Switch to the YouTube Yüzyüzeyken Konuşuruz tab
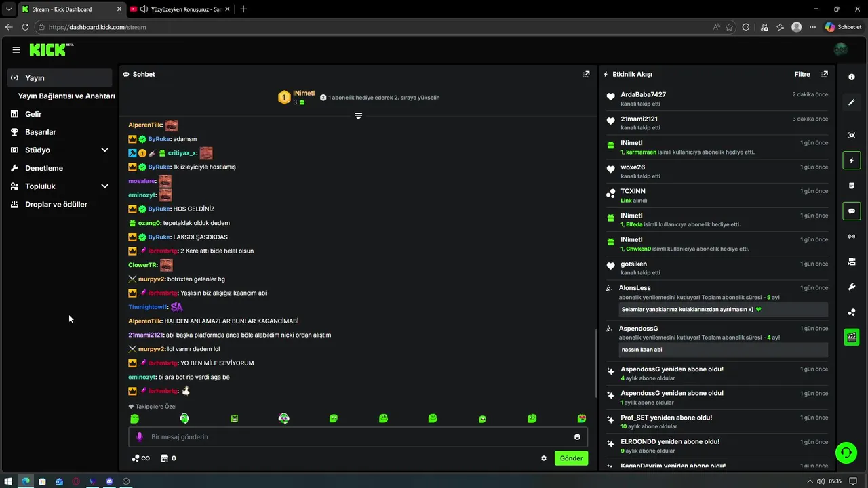This screenshot has height=488, width=868. pyautogui.click(x=180, y=9)
